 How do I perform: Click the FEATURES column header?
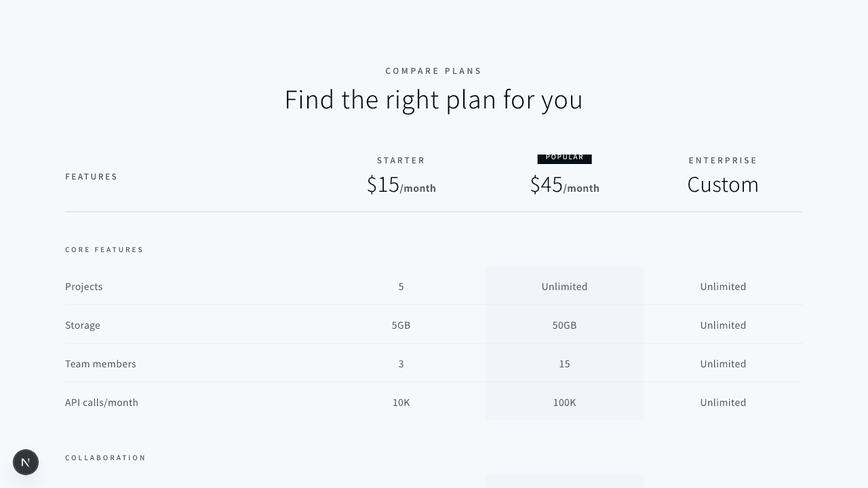pos(92,177)
